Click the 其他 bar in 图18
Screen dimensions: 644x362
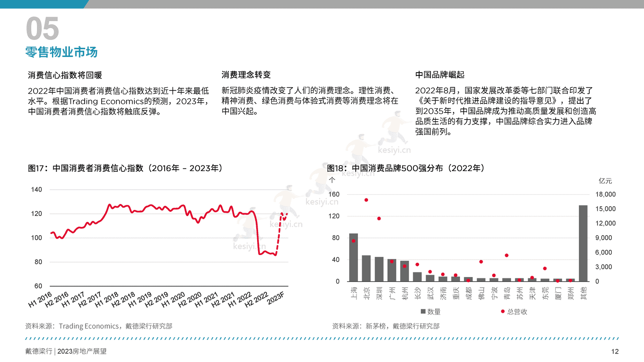point(583,243)
